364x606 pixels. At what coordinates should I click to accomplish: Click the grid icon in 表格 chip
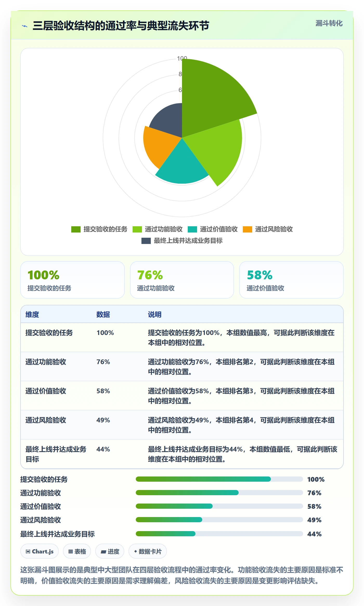click(x=70, y=552)
